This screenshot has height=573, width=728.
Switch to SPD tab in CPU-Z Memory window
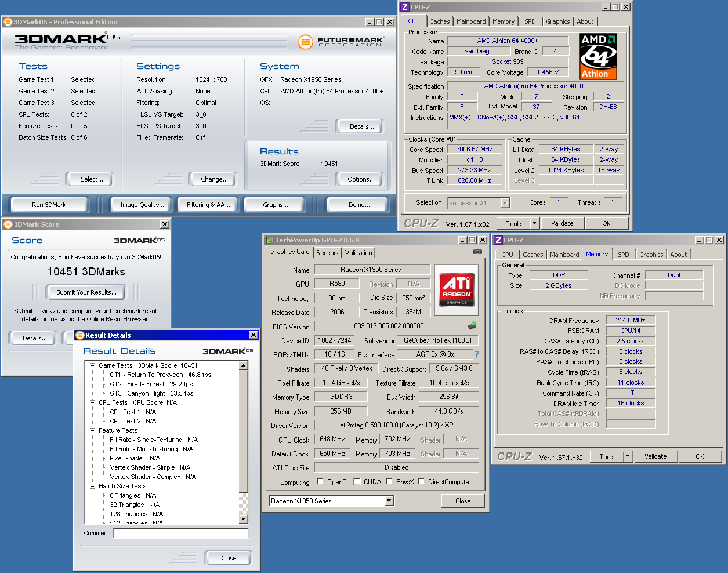tap(624, 255)
